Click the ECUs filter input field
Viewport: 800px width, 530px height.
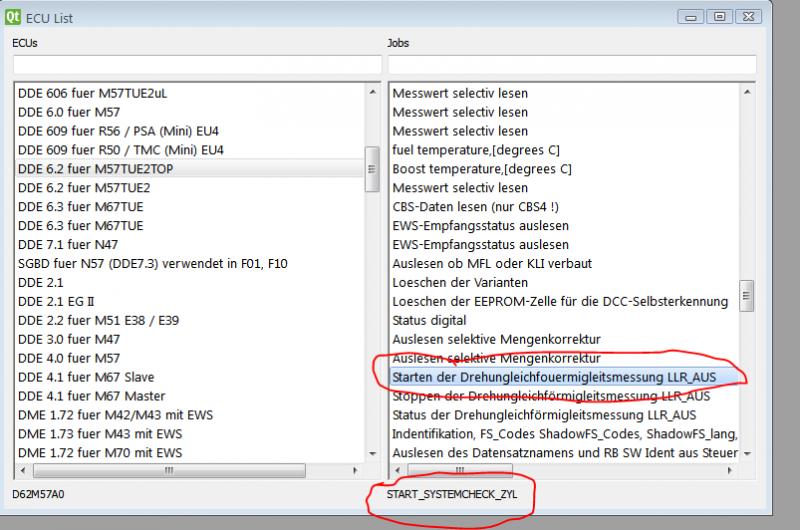(x=196, y=65)
